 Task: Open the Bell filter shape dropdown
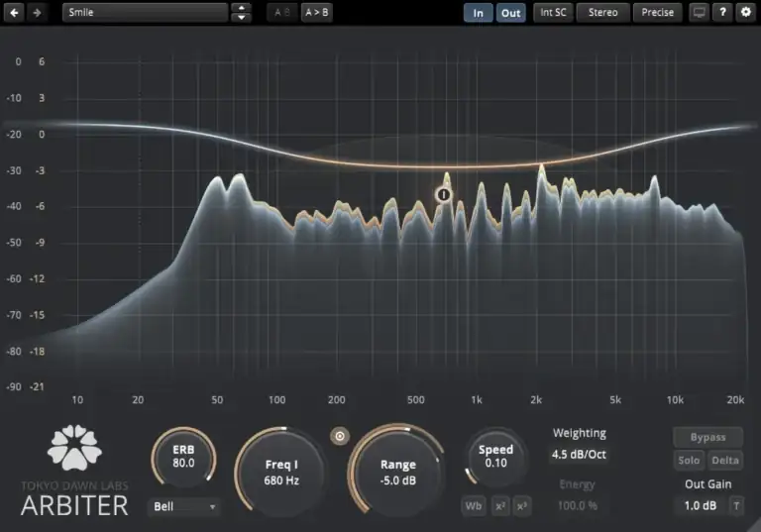click(184, 507)
